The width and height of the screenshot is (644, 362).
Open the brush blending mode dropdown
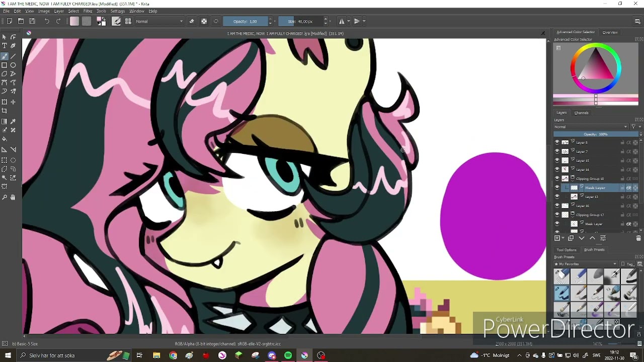159,21
